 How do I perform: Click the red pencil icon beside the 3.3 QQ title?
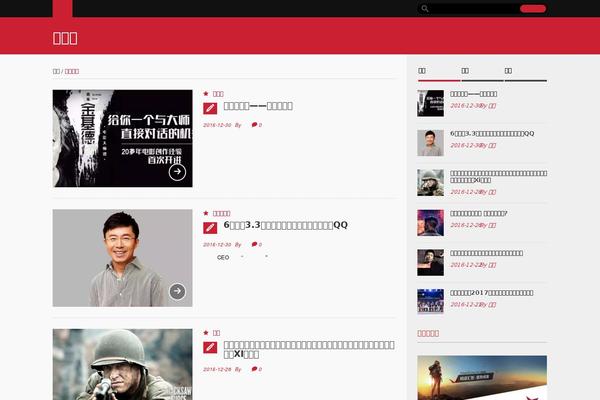(x=210, y=228)
